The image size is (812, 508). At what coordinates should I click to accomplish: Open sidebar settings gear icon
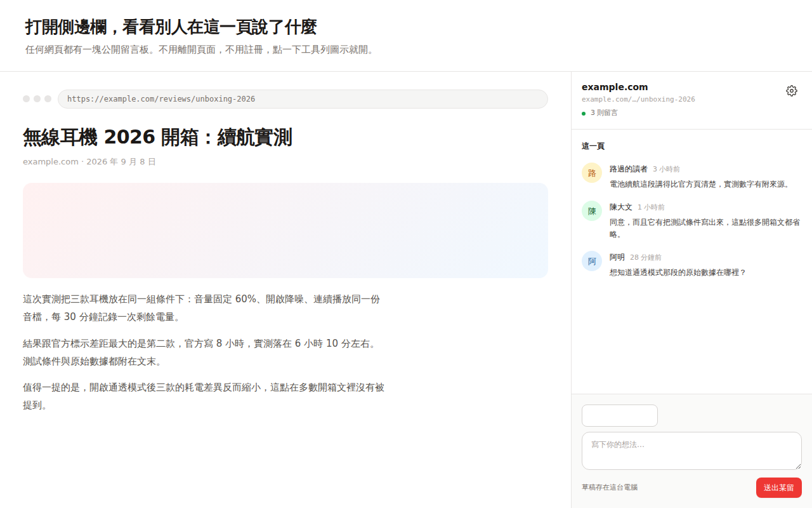(791, 91)
